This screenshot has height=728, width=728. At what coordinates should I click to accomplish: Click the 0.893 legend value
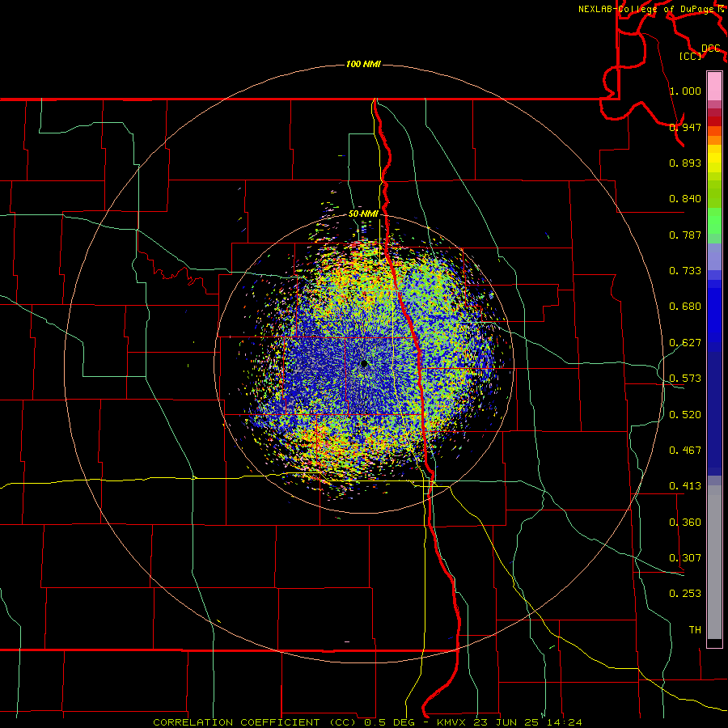(685, 163)
